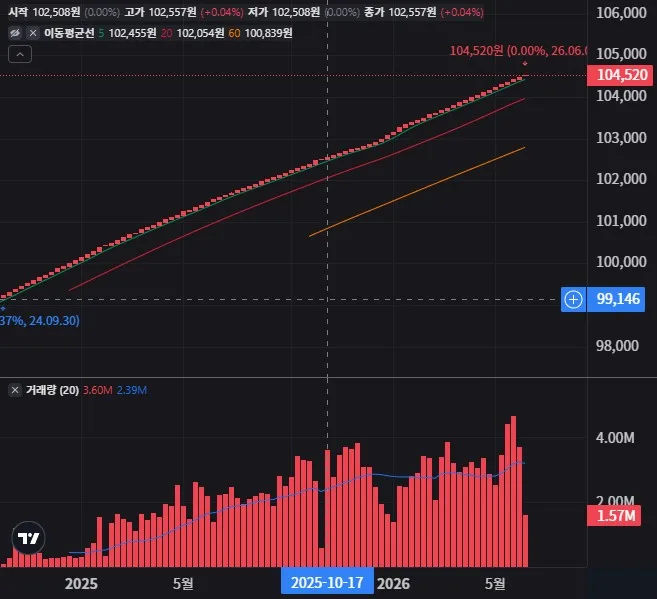The image size is (657, 599).
Task: Click the 종가 102,557원 close price
Action: (x=400, y=12)
